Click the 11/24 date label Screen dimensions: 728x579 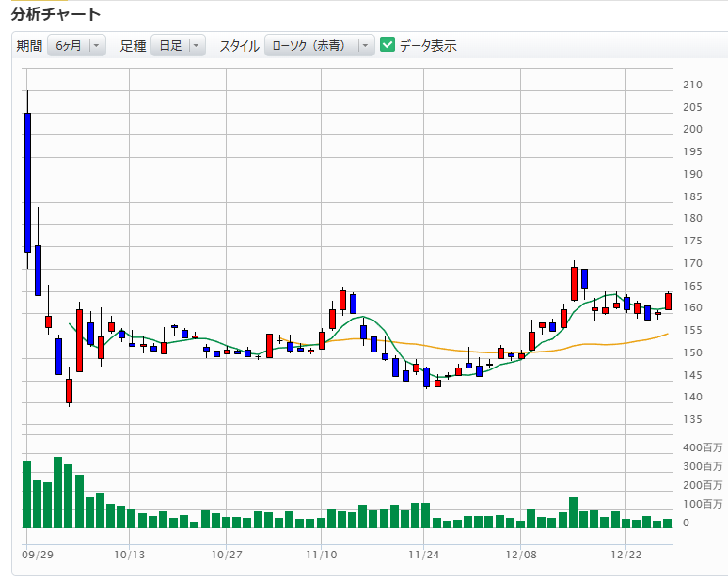click(423, 555)
